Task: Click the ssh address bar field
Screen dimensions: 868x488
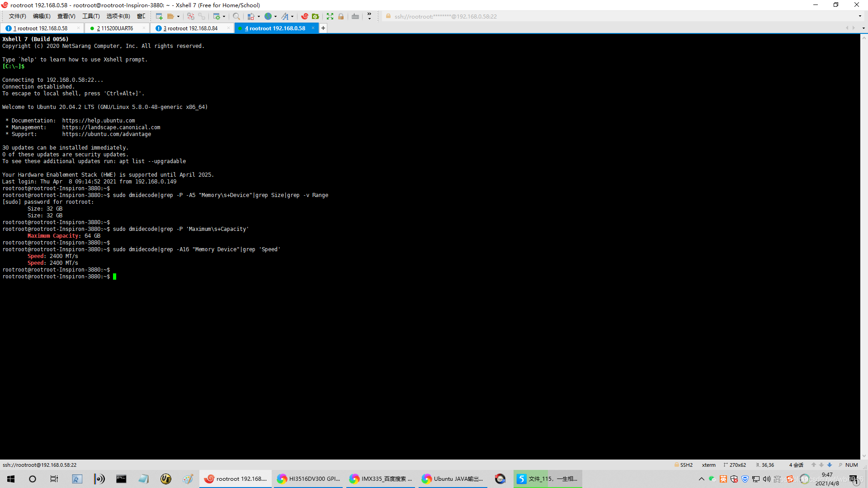Action: pos(445,16)
